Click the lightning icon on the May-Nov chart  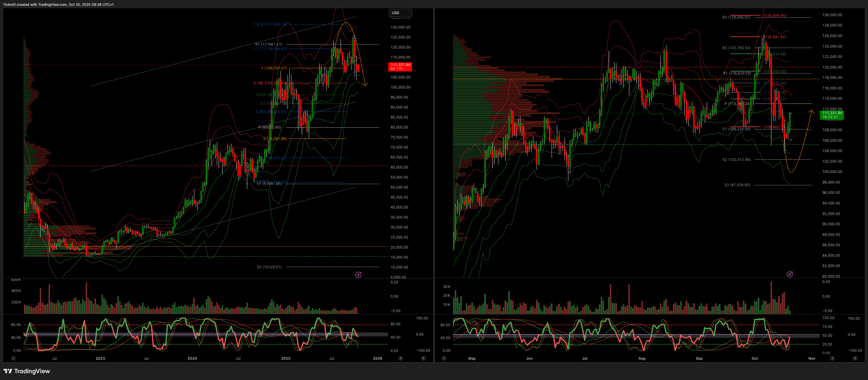[790, 274]
